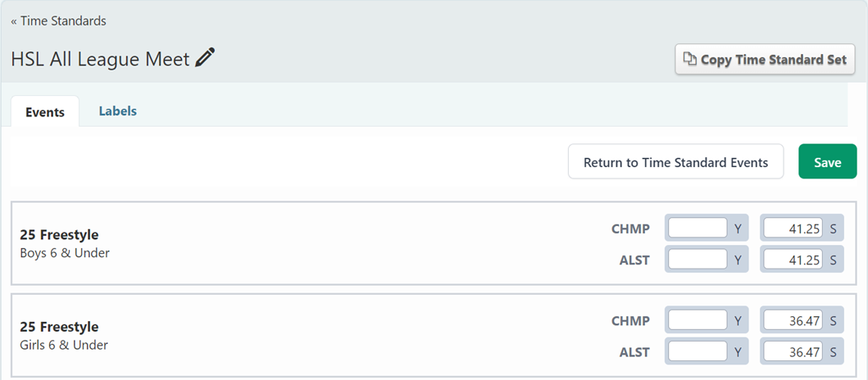Click Girls 6 & Under CHMP 36.47 field

pos(793,321)
